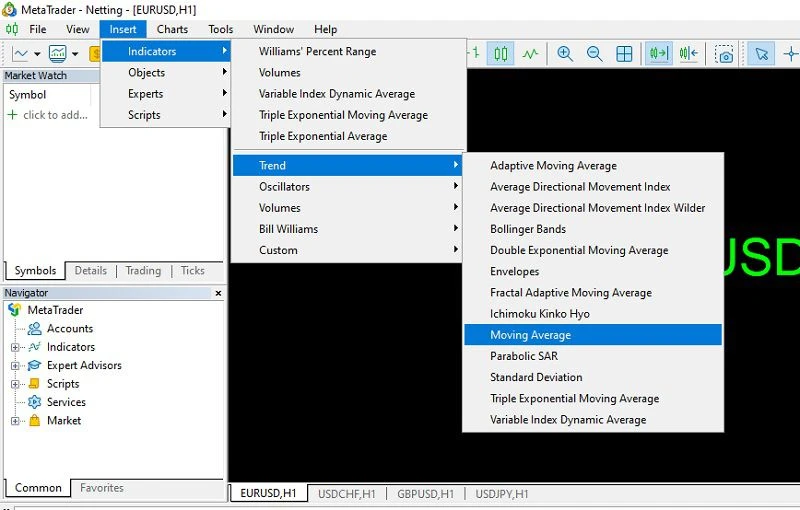Switch to Ticks tab in Market Watch
This screenshot has width=800, height=510.
192,270
